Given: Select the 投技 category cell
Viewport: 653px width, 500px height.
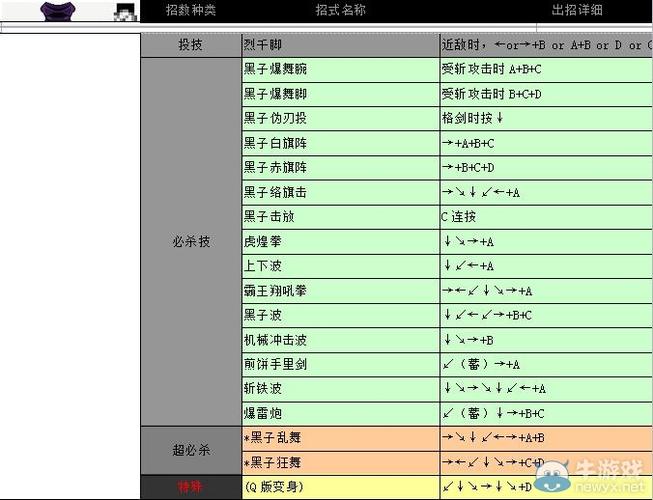Looking at the screenshot, I should (x=190, y=46).
